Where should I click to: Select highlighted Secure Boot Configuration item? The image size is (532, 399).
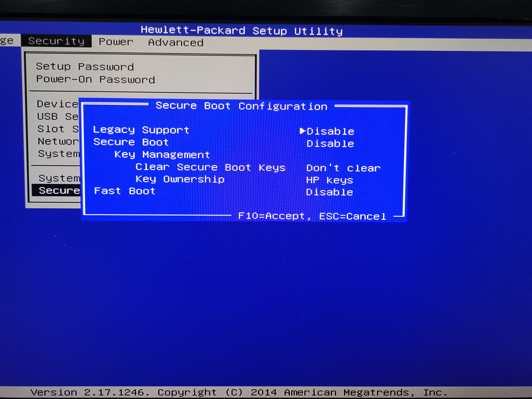pos(56,190)
